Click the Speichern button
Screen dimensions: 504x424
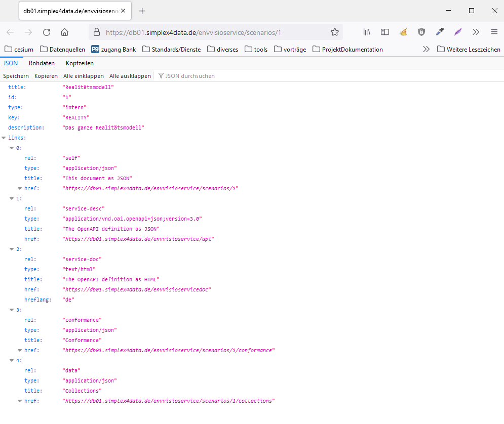pyautogui.click(x=16, y=76)
